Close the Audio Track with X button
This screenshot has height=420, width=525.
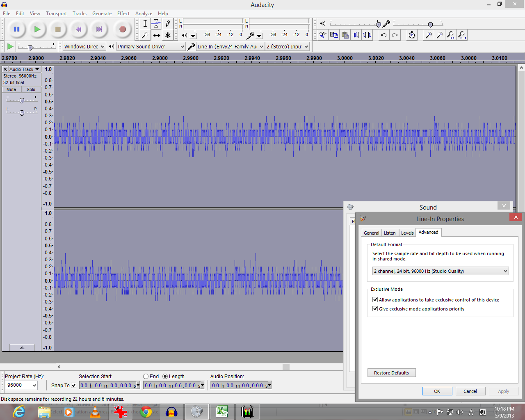pyautogui.click(x=5, y=69)
